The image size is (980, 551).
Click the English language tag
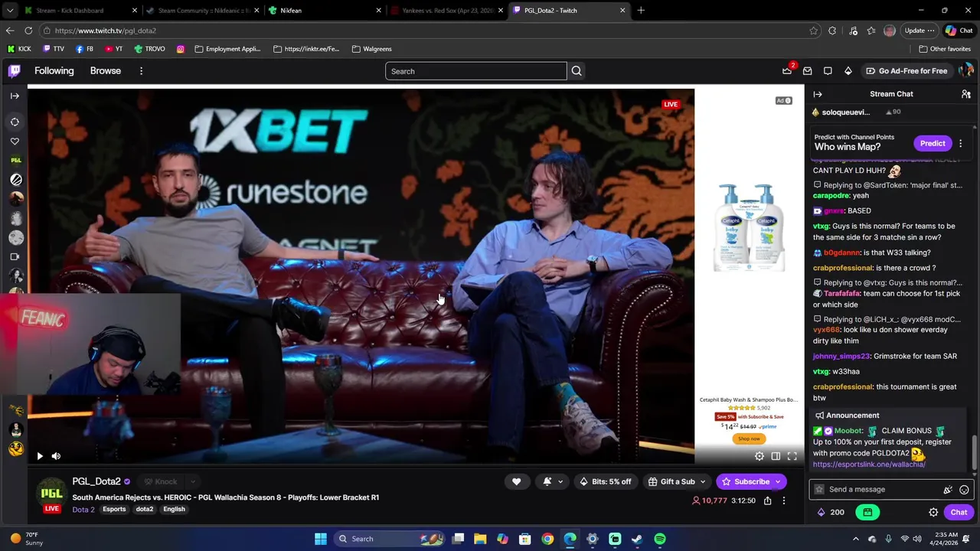pyautogui.click(x=174, y=510)
